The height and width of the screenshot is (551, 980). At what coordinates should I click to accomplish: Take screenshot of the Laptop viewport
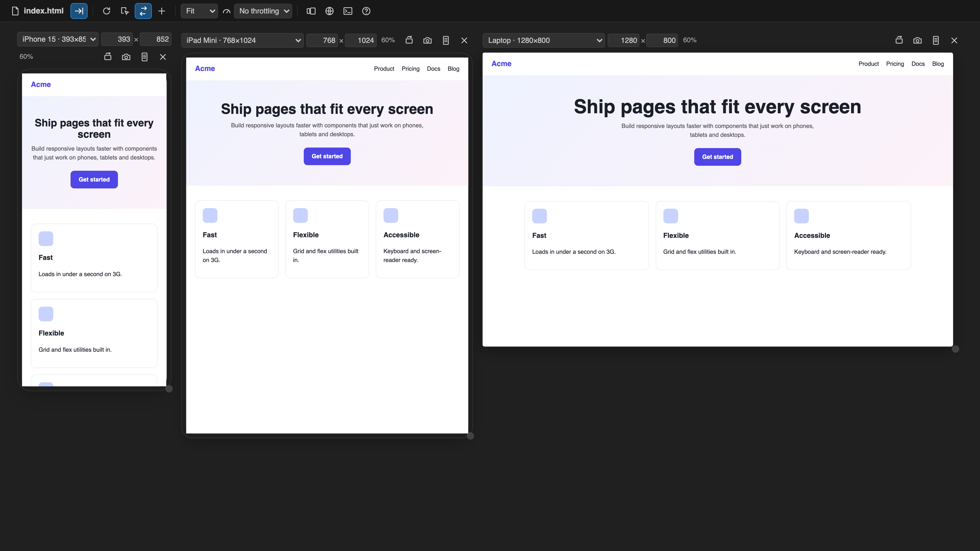917,40
